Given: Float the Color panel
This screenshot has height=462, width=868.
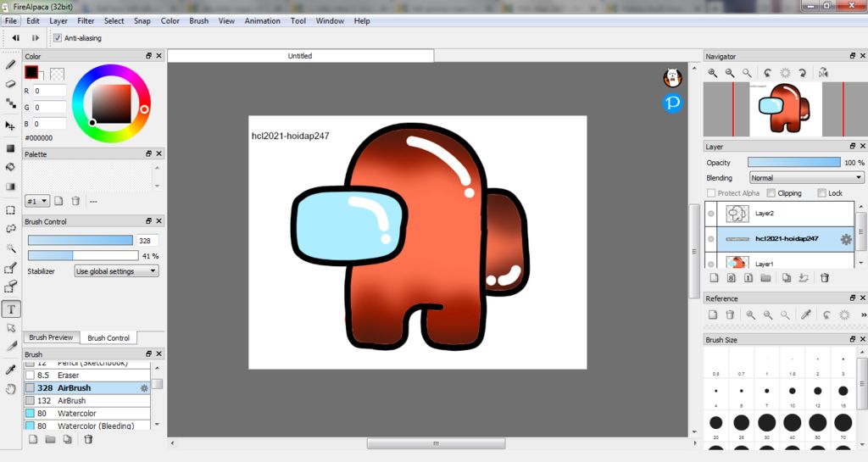Looking at the screenshot, I should click(148, 56).
